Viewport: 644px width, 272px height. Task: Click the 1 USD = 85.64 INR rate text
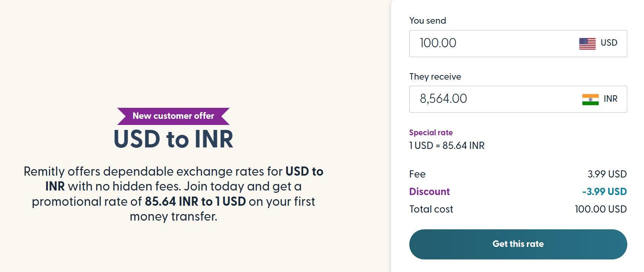pos(446,145)
